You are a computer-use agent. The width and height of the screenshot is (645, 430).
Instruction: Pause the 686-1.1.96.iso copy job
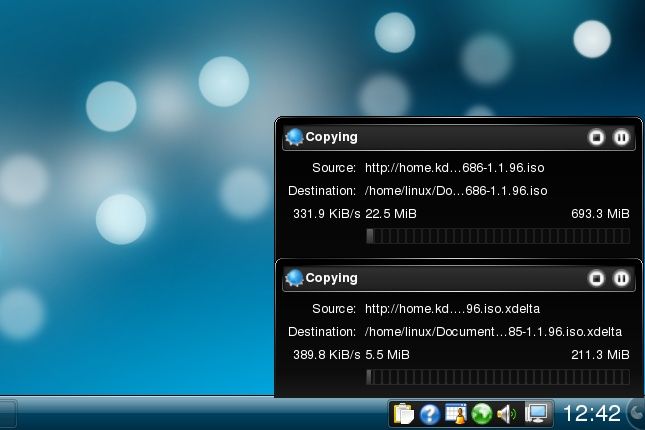tap(621, 137)
